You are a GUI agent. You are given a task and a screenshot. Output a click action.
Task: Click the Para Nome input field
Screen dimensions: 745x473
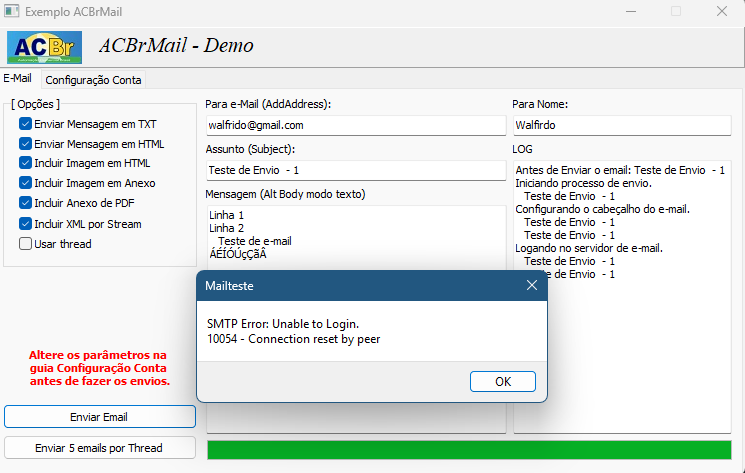coord(622,125)
